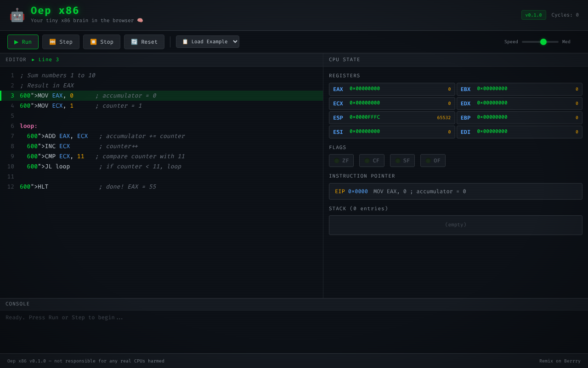Click the footer disclaimer text
The width and height of the screenshot is (588, 368).
tap(86, 361)
